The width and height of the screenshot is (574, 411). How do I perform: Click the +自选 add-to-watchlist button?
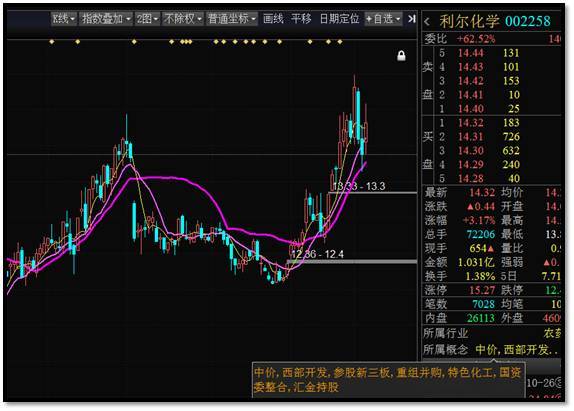coord(383,18)
